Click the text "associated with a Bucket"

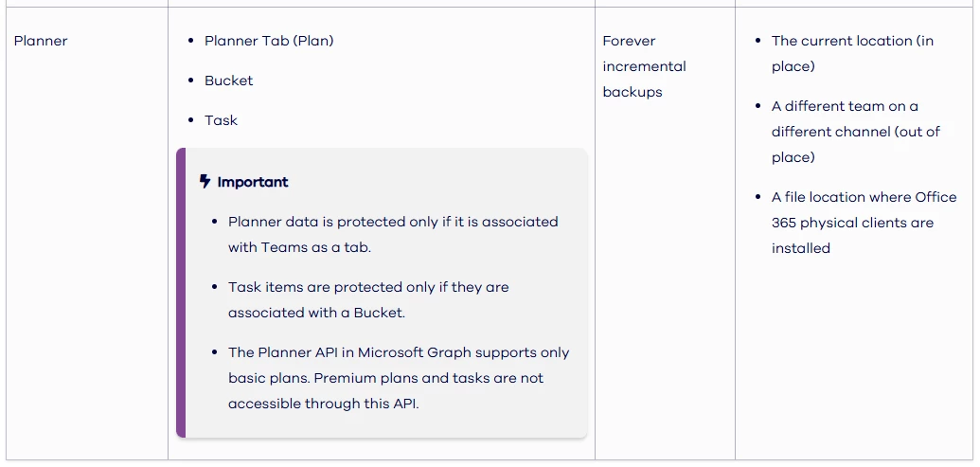click(316, 313)
